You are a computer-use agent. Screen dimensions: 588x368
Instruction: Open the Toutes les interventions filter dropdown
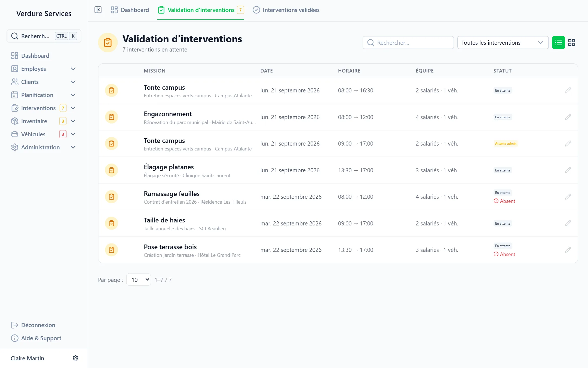click(x=503, y=43)
